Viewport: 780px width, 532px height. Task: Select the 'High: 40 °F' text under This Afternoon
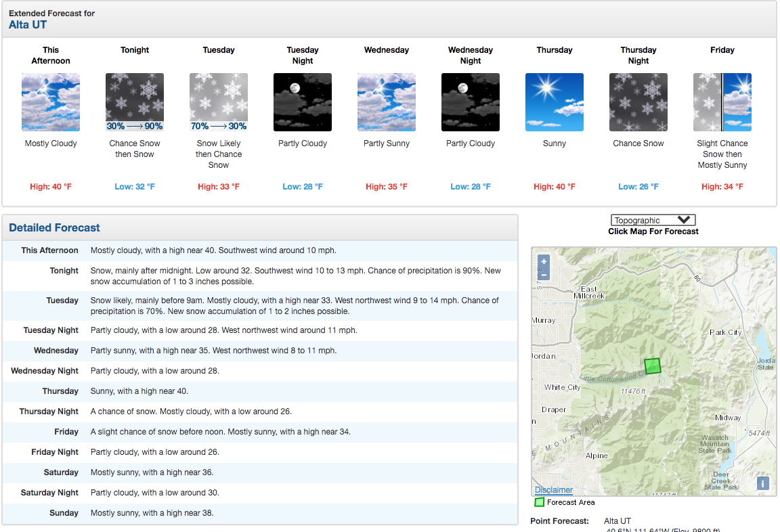point(51,187)
